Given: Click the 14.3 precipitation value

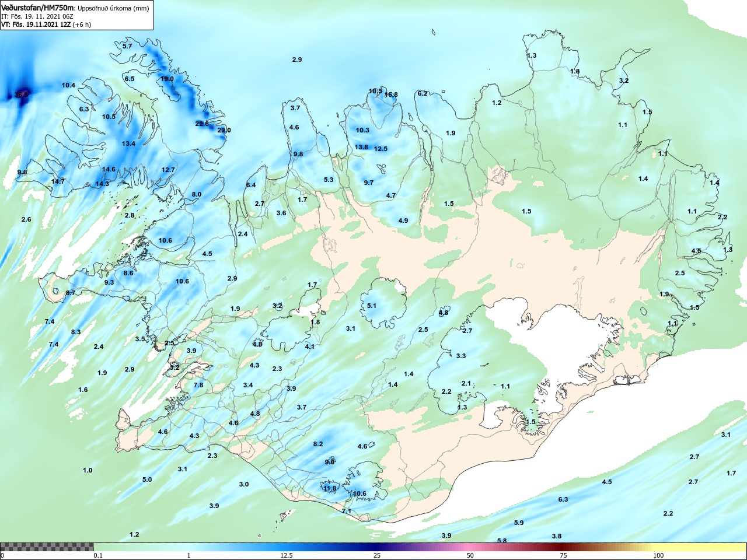Looking at the screenshot, I should [102, 184].
